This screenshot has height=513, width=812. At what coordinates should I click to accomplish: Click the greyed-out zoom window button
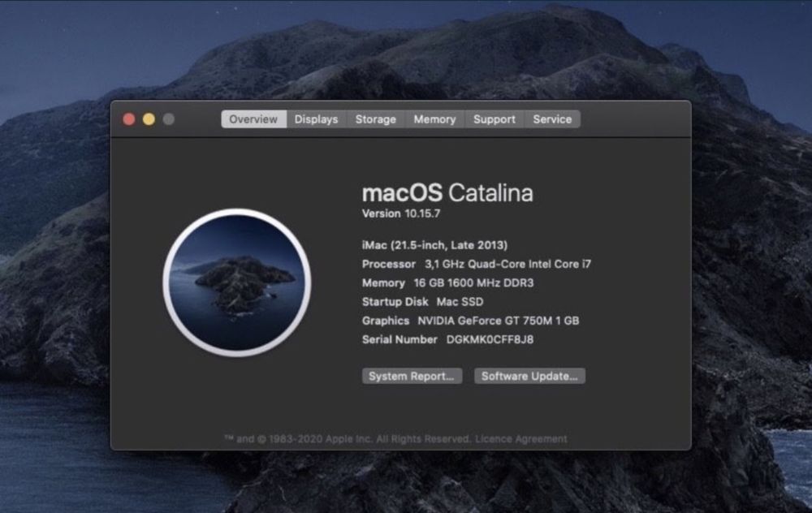pos(168,119)
